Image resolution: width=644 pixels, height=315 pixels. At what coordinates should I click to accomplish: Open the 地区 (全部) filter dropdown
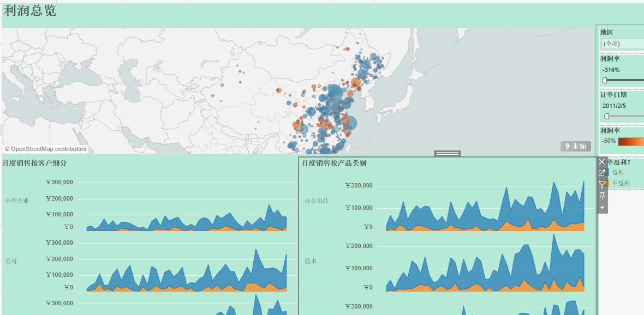coord(622,44)
